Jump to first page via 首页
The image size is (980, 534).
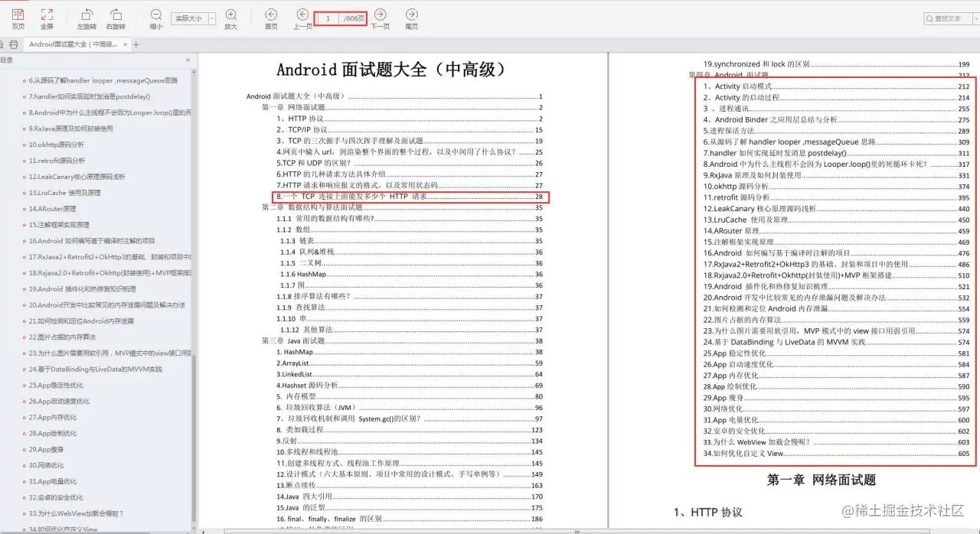271,18
